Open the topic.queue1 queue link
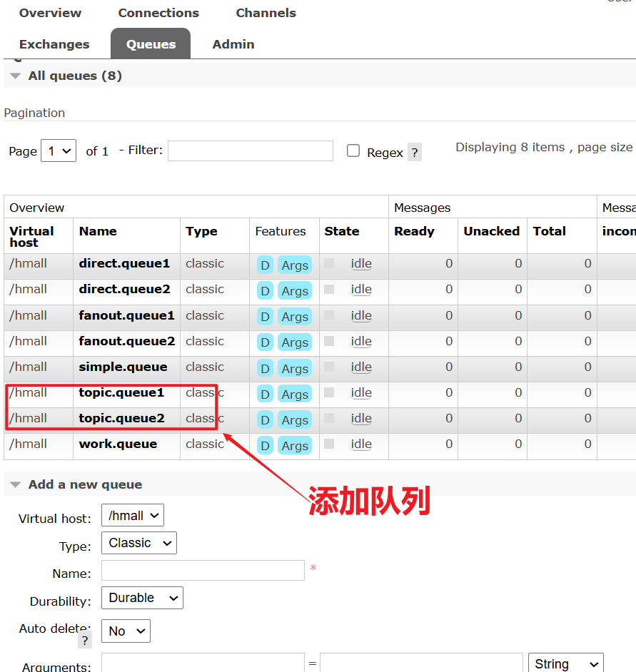The height and width of the screenshot is (672, 636). [x=121, y=392]
